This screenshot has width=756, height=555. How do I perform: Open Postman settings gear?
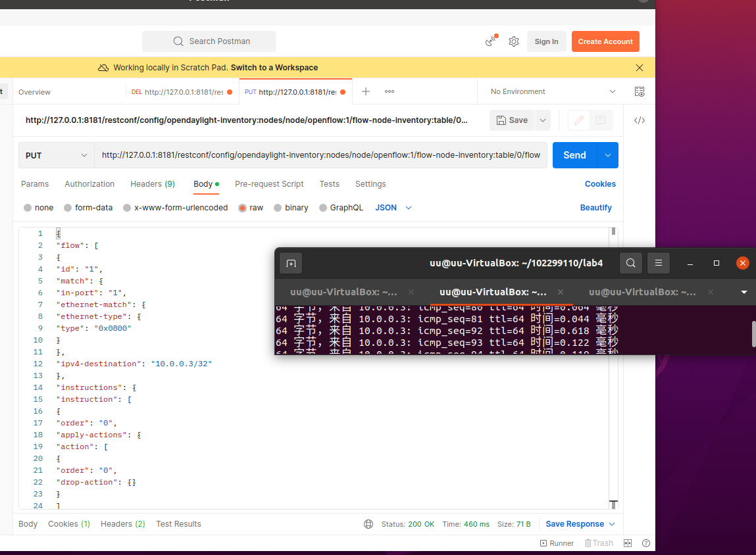click(514, 41)
